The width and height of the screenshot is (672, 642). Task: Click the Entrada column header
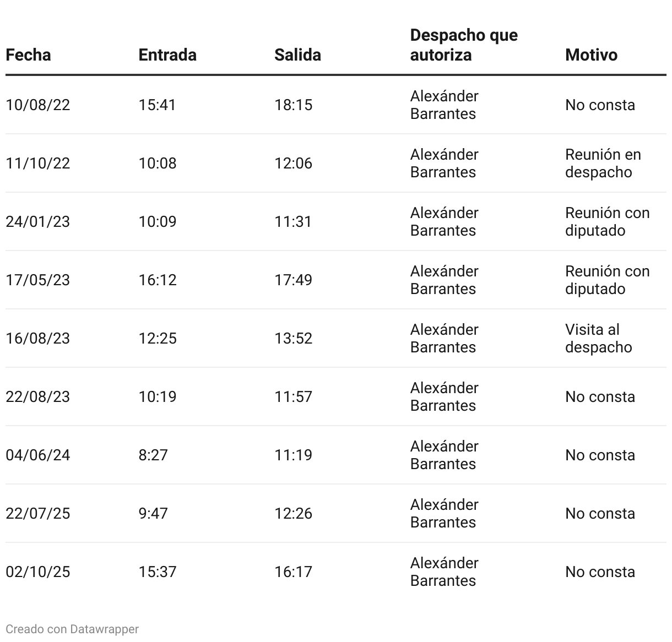[167, 55]
